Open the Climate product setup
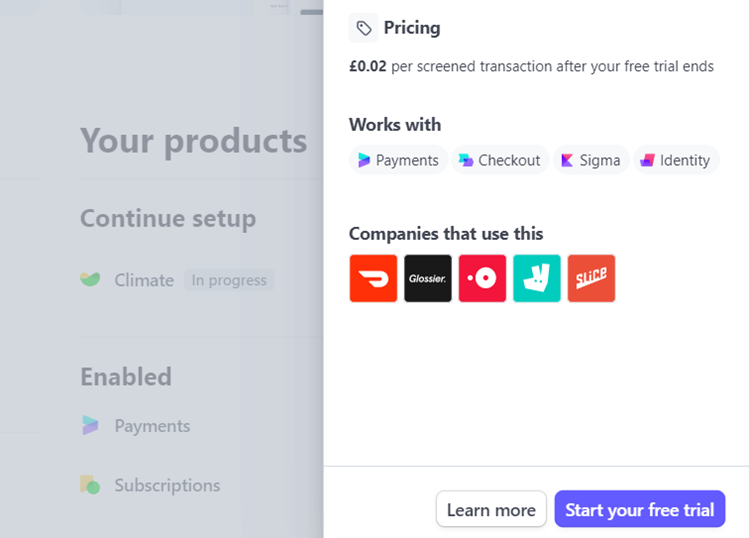Image resolution: width=750 pixels, height=538 pixels. (x=144, y=280)
